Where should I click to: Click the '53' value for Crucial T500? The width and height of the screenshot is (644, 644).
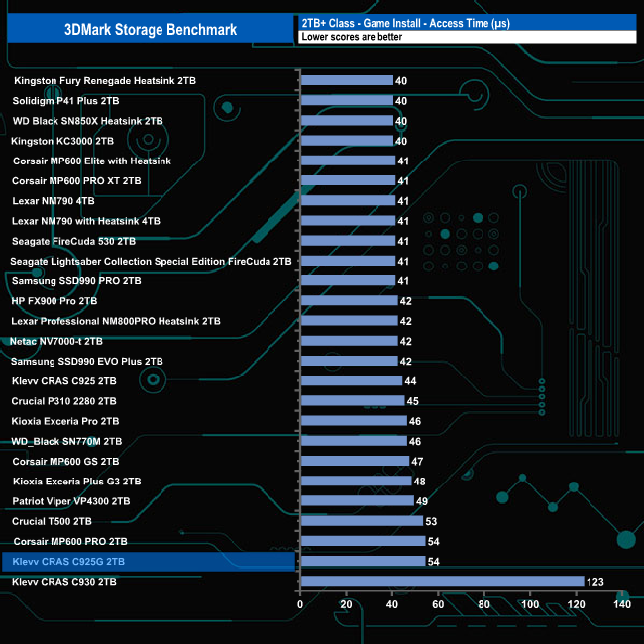click(431, 521)
